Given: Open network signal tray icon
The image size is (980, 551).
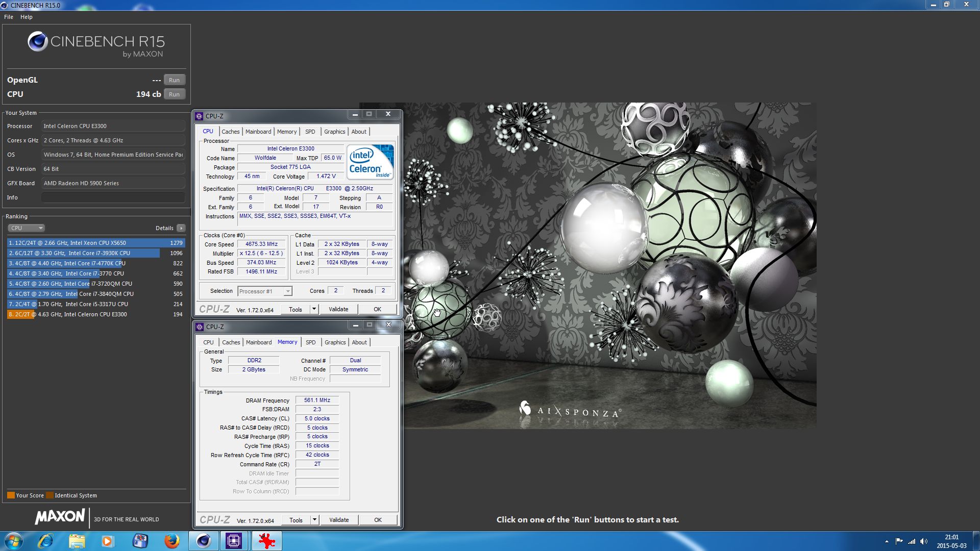Looking at the screenshot, I should pos(911,541).
